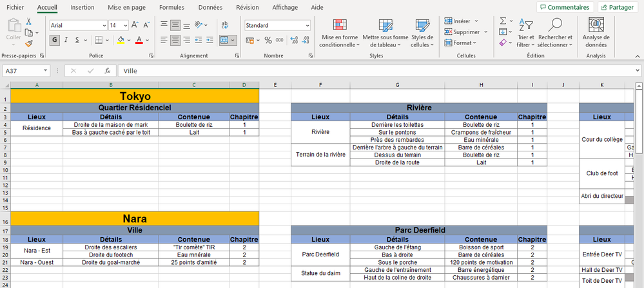The height and width of the screenshot is (288, 644).
Task: Expand the formula bar chevron
Action: point(637,71)
